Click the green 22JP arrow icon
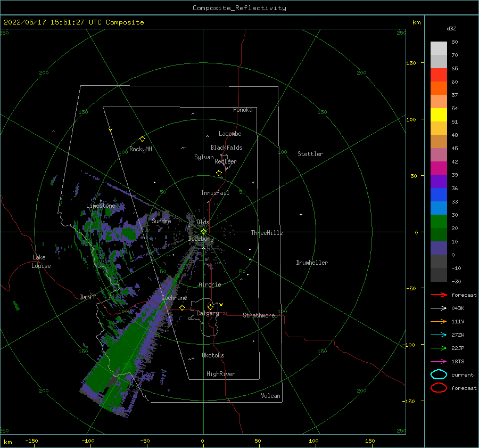This screenshot has height=448, width=479. (439, 348)
